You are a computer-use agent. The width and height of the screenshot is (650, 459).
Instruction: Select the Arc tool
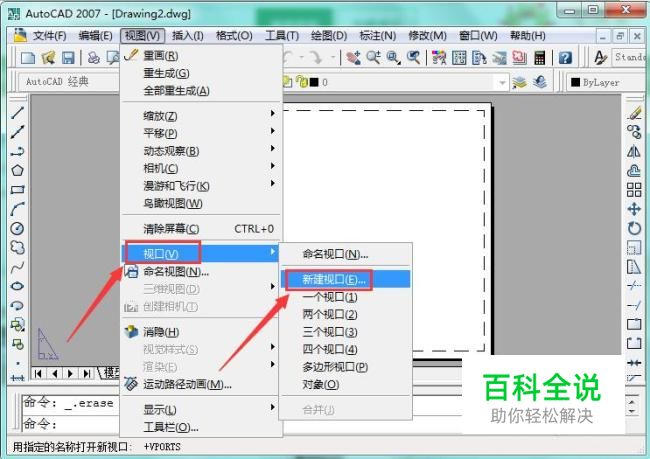coord(17,209)
